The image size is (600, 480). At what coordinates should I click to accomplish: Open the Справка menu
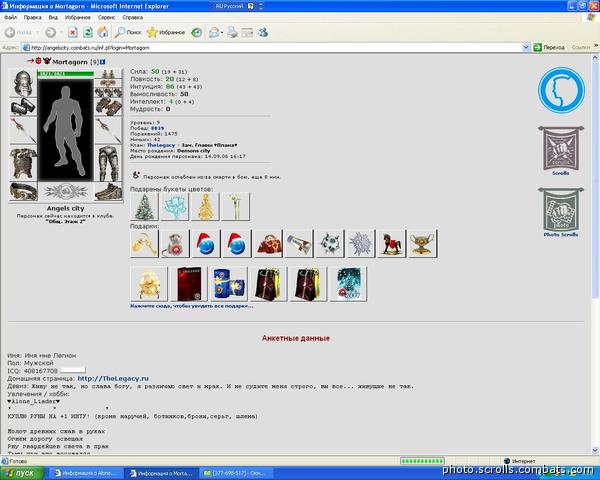coord(133,17)
